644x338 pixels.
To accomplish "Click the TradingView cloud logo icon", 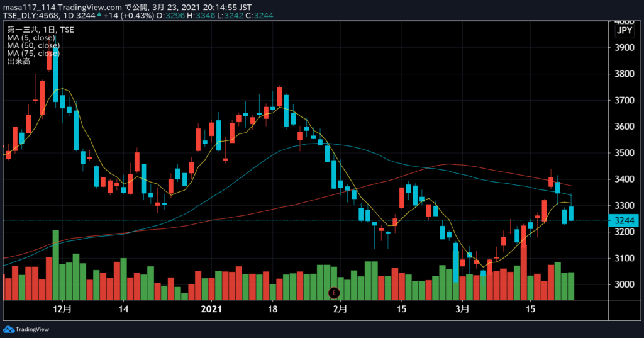I will tap(9, 329).
